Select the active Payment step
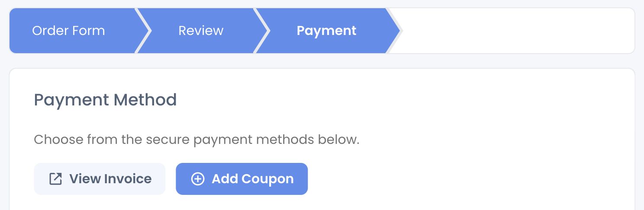644x210 pixels. tap(326, 31)
